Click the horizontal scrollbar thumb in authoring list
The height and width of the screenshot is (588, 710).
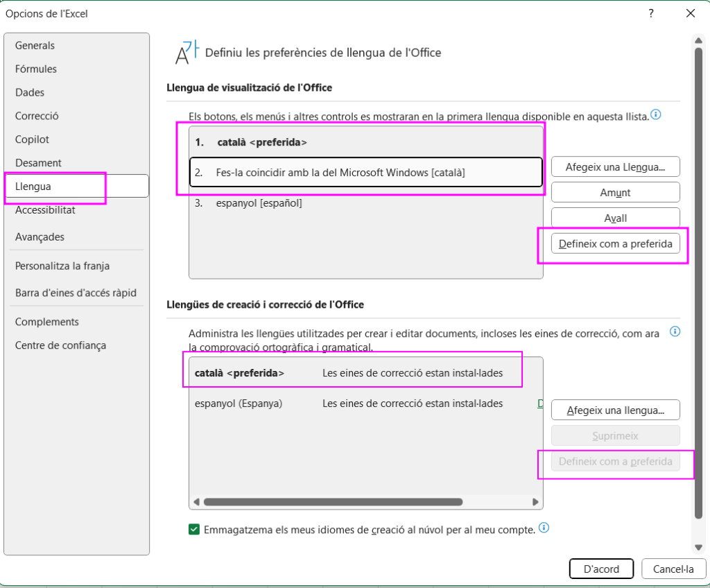tap(333, 502)
